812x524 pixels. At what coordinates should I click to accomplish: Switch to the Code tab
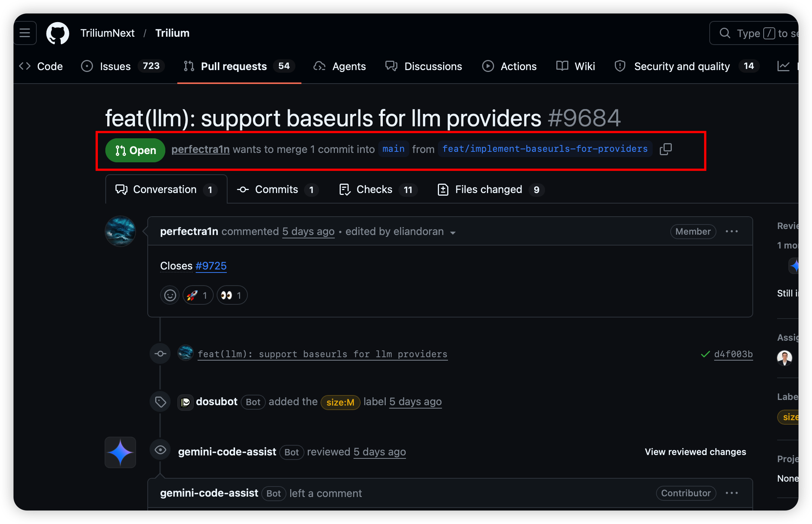tap(41, 66)
